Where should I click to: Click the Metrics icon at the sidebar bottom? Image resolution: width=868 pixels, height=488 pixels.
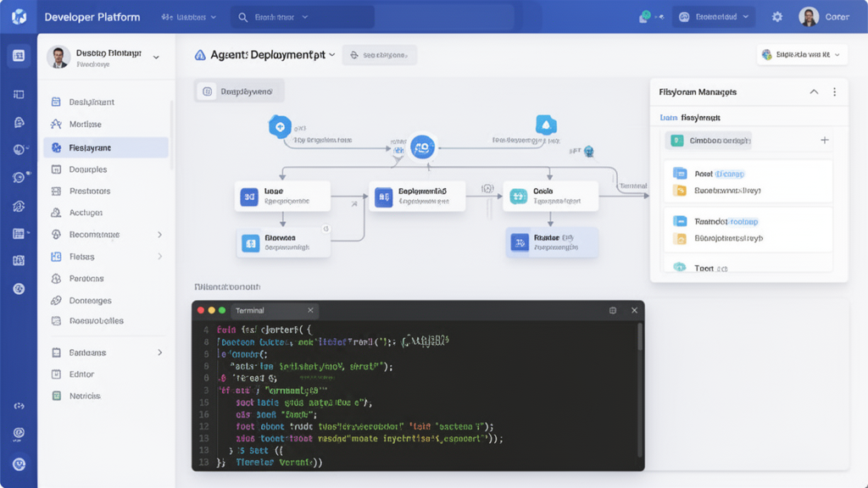pyautogui.click(x=56, y=395)
